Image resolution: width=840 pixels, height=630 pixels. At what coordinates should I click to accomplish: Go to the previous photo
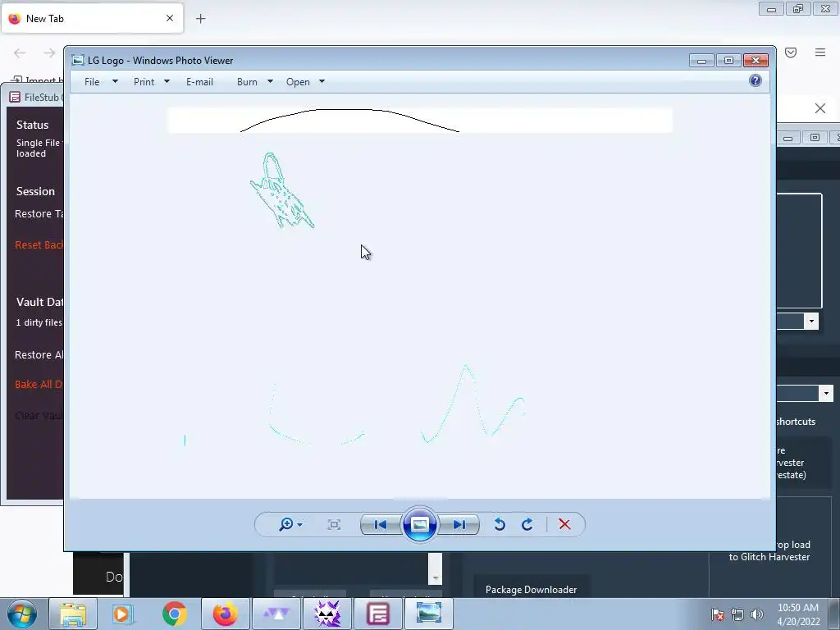click(x=381, y=524)
